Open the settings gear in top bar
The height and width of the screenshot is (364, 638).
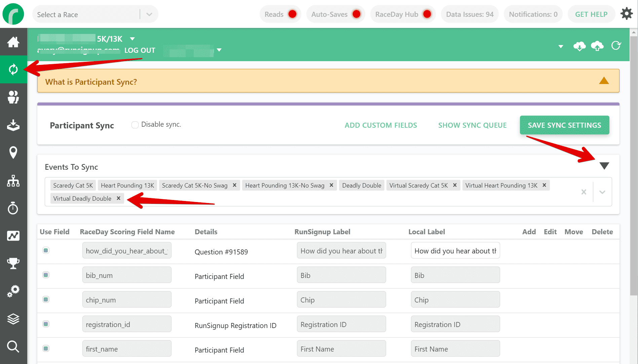627,14
